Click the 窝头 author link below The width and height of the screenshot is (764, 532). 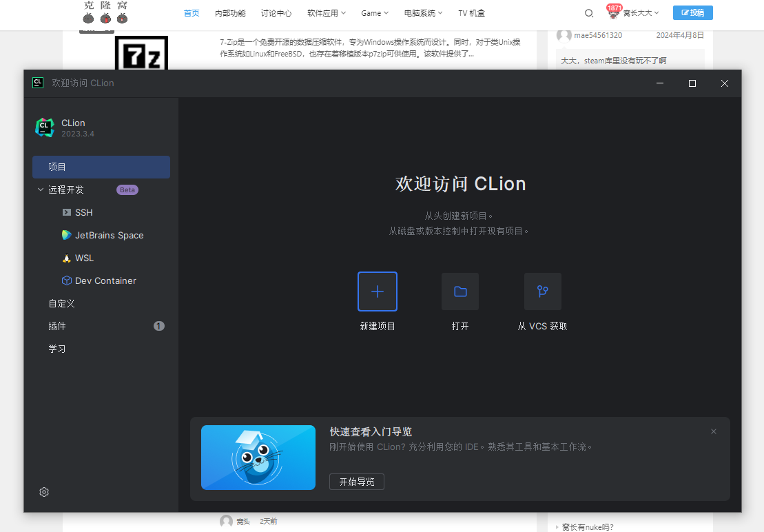click(x=243, y=521)
